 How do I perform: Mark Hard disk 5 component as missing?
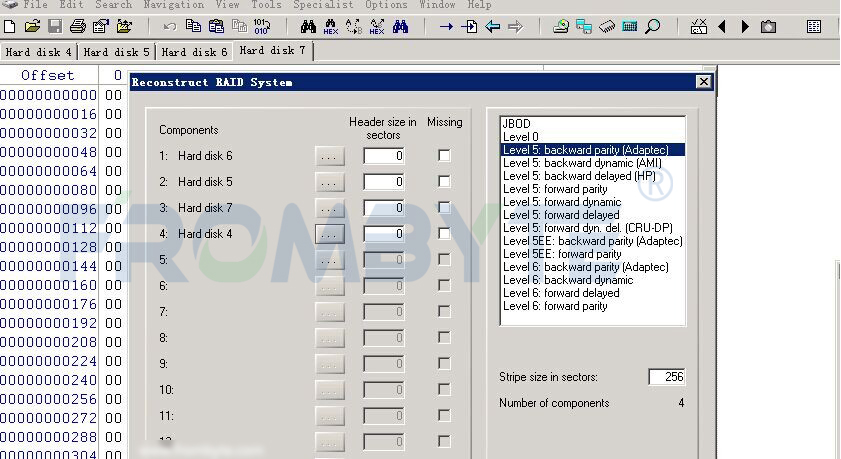coord(444,181)
